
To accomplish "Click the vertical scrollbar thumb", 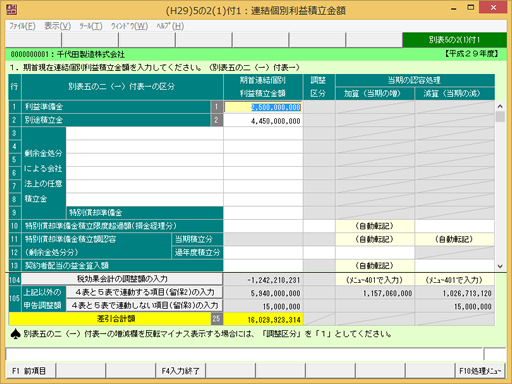I will 500,117.
